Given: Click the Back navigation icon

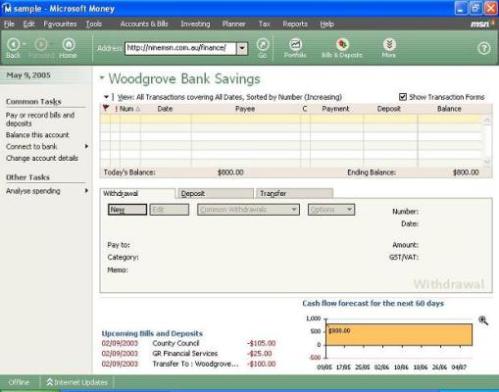Looking at the screenshot, I should [x=13, y=44].
